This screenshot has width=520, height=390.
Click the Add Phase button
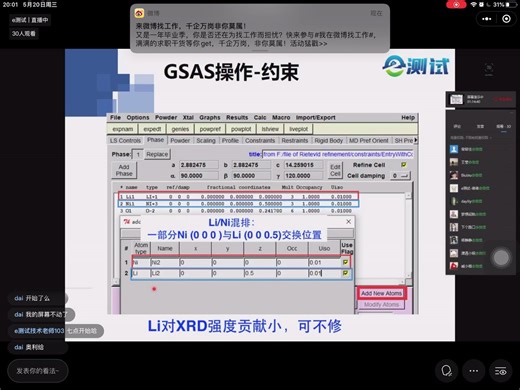(124, 170)
